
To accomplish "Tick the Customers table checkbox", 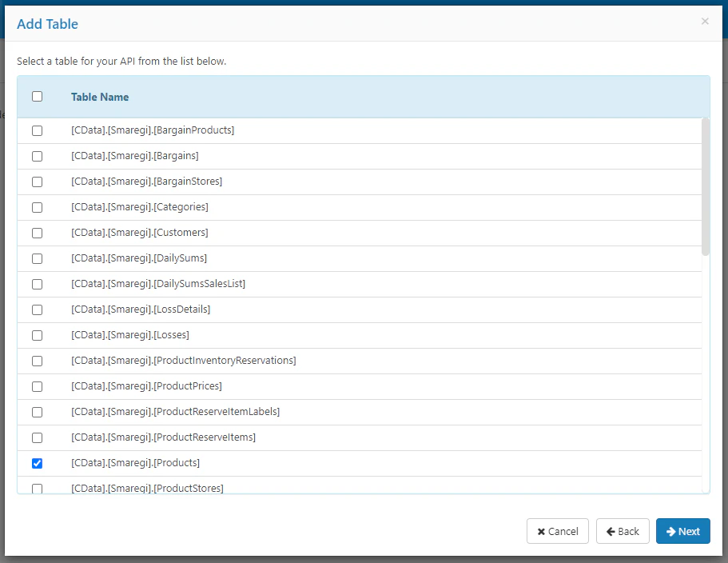I will (x=37, y=233).
